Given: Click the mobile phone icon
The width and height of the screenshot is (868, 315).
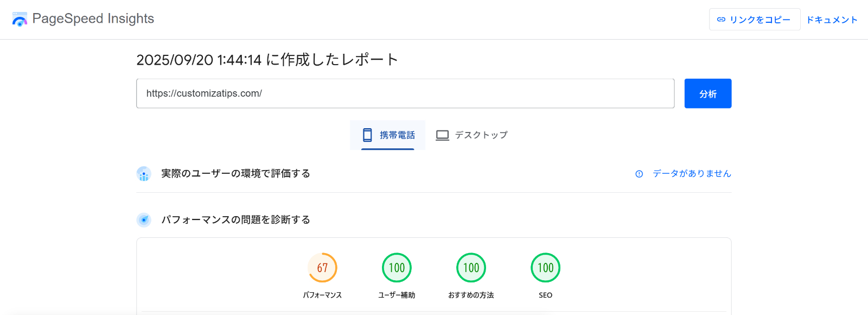Looking at the screenshot, I should (367, 135).
